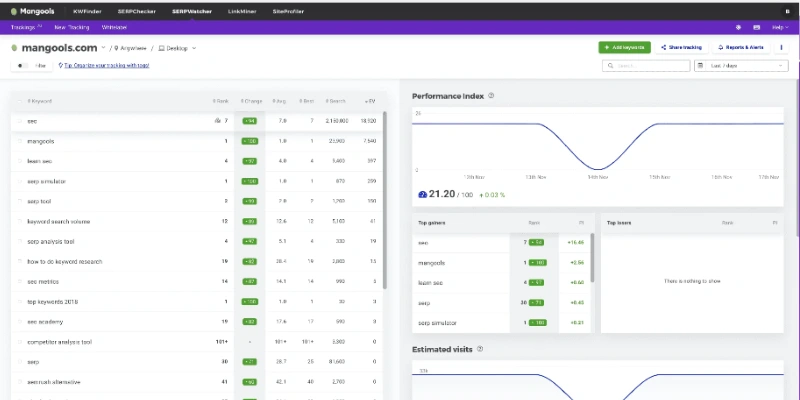Open the Last 7 days date range dropdown

coord(738,66)
